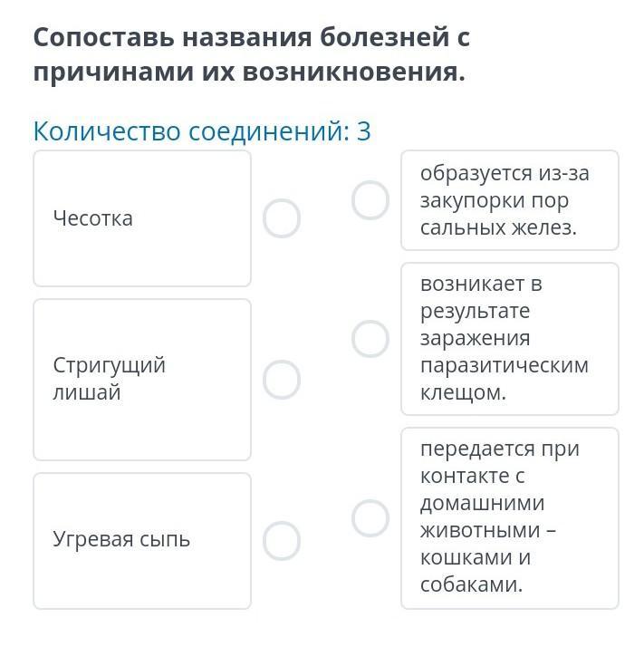Select the connector circle beside Стригущий лишай

282,380
